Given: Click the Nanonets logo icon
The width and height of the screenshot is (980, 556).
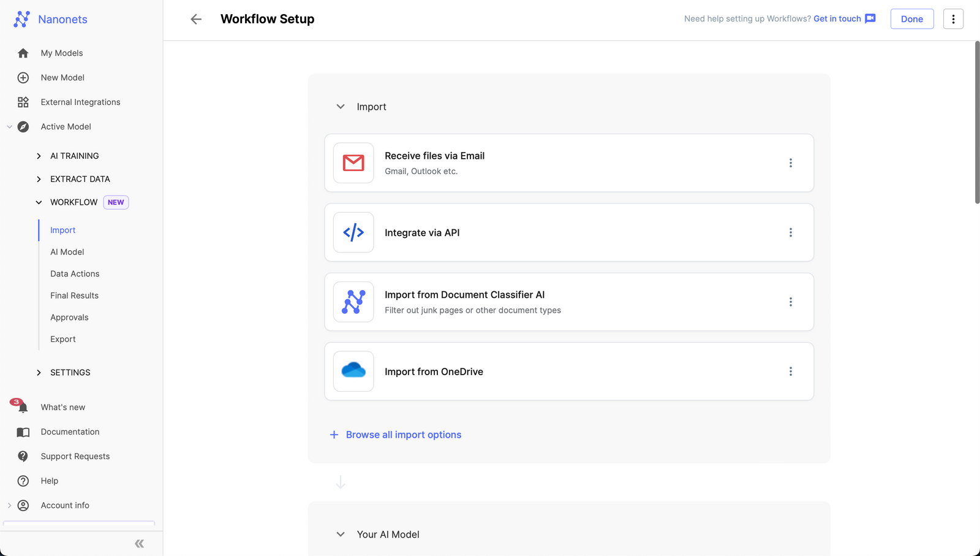Looking at the screenshot, I should tap(22, 19).
